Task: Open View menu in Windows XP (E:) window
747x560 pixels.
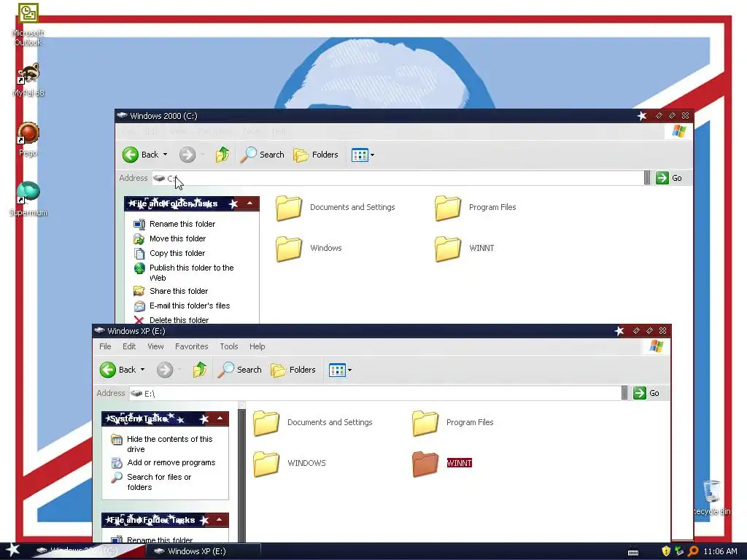Action: pyautogui.click(x=155, y=346)
